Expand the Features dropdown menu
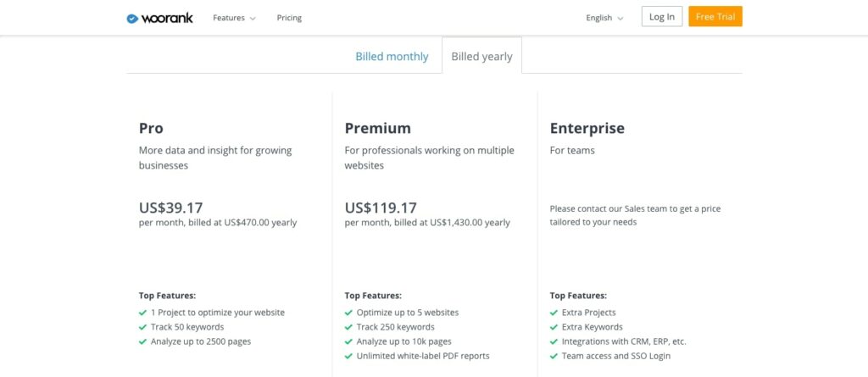The image size is (868, 377). point(234,18)
